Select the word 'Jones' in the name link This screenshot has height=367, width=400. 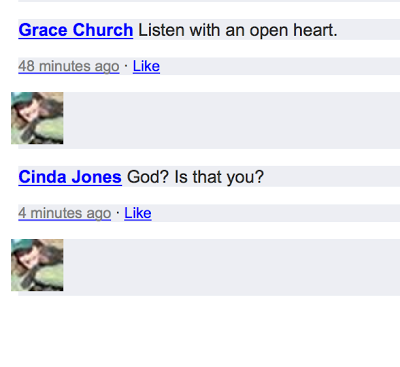[x=97, y=177]
